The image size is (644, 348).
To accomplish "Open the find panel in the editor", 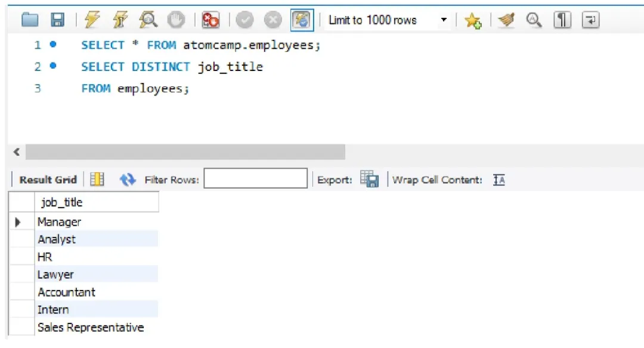I will (x=534, y=19).
